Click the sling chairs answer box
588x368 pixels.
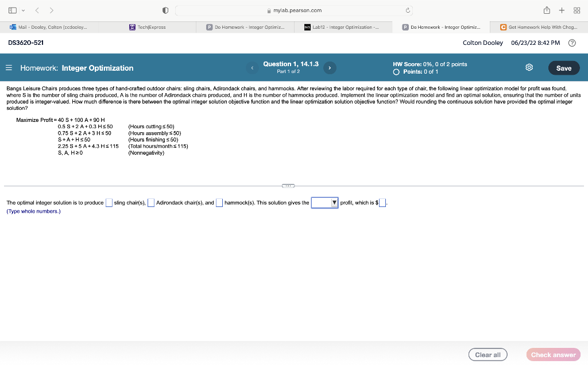[109, 203]
